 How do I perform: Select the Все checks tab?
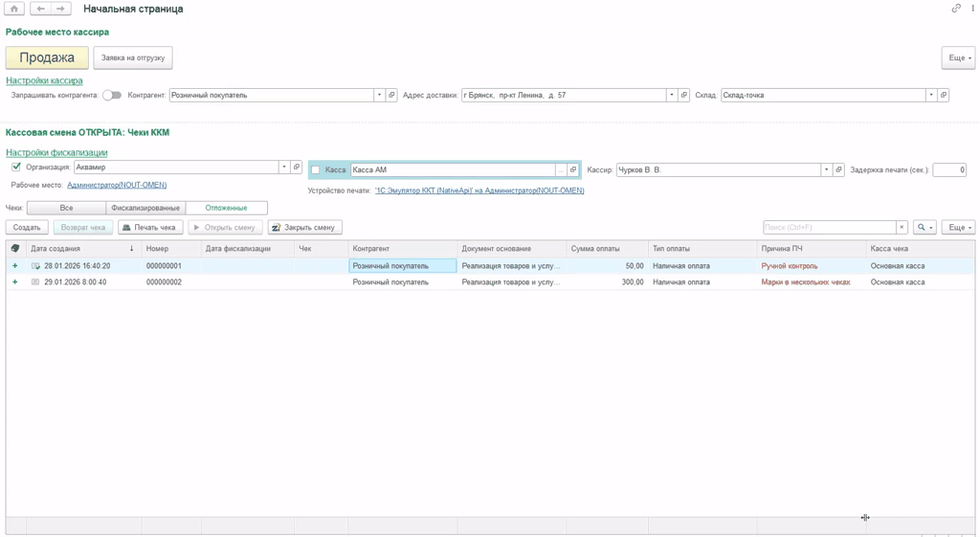point(66,208)
